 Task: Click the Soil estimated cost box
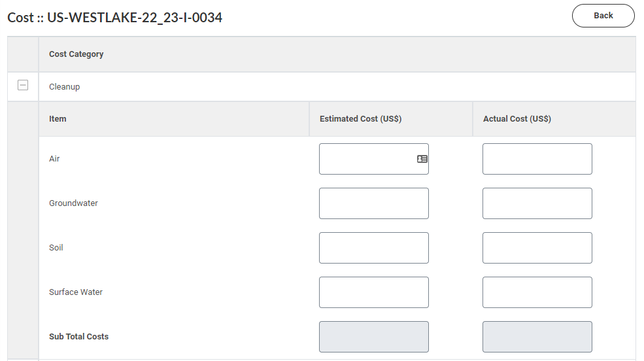374,248
